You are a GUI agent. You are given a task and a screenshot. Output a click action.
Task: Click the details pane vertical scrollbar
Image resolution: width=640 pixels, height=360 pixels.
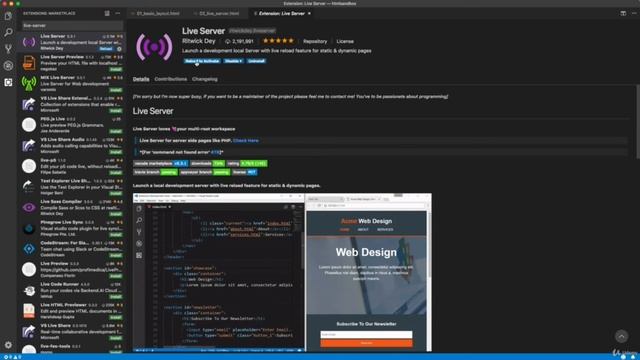pyautogui.click(x=638, y=122)
